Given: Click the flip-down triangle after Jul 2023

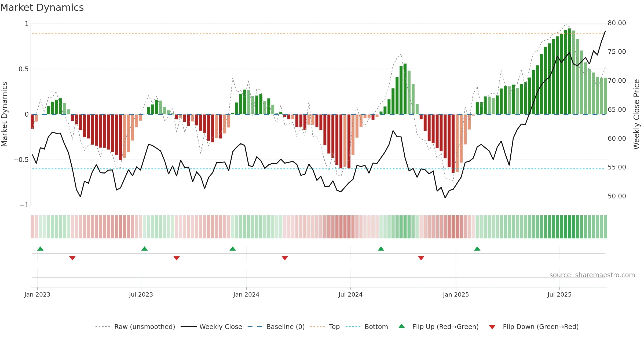Looking at the screenshot, I should click(177, 258).
